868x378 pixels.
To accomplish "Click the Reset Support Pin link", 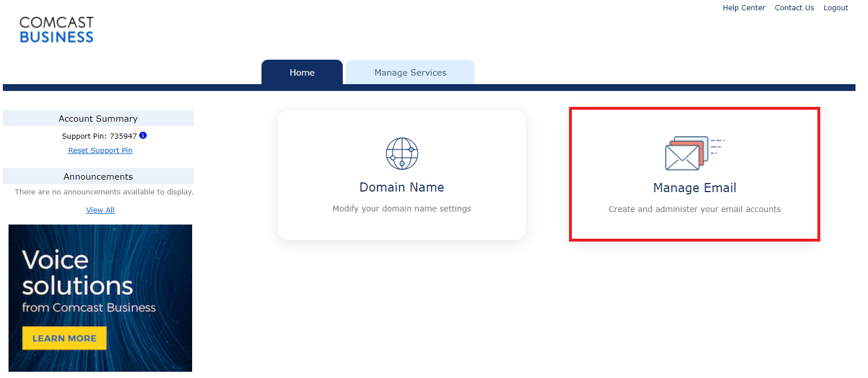I will pos(100,150).
